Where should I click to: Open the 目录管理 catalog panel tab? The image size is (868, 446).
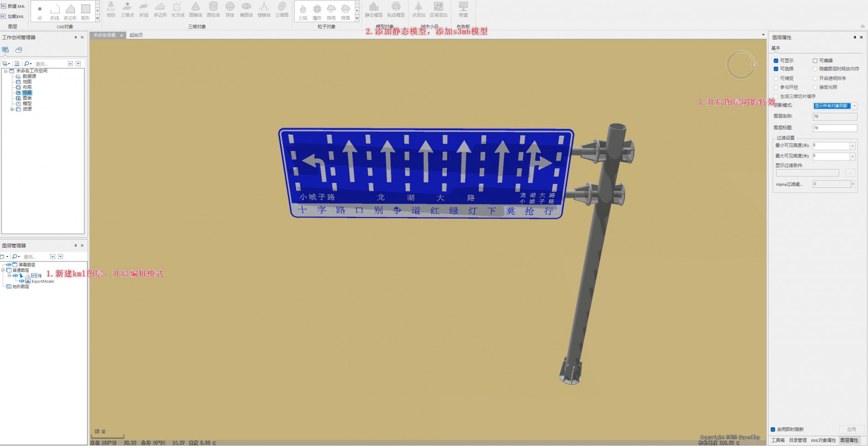798,441
